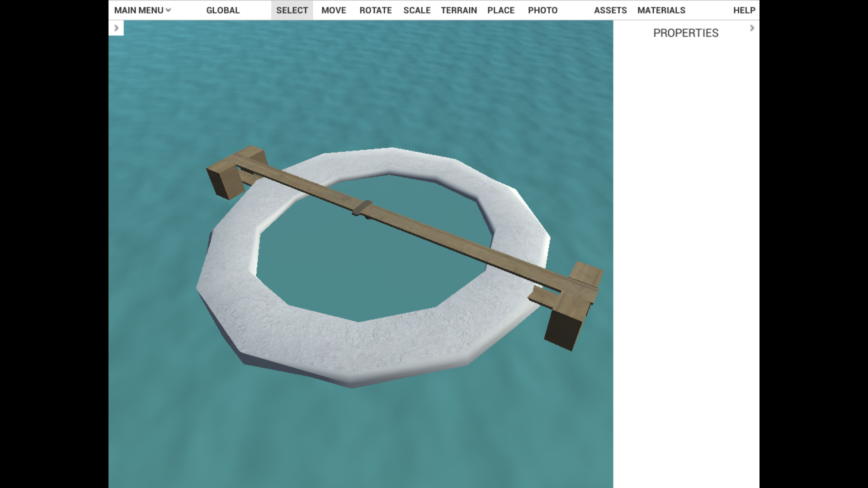Image resolution: width=868 pixels, height=488 pixels.
Task: Select the small bracket at plank center
Action: point(363,207)
